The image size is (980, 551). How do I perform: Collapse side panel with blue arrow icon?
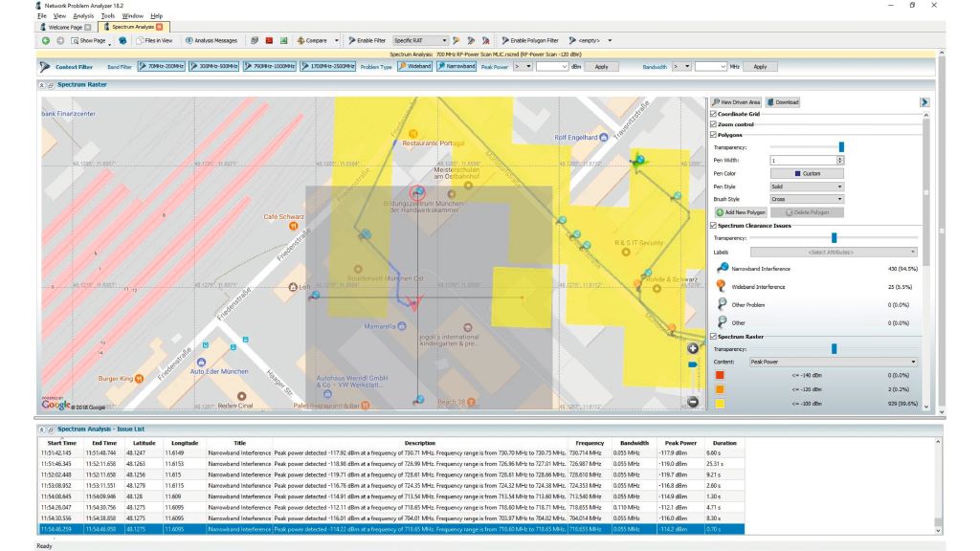tap(924, 101)
